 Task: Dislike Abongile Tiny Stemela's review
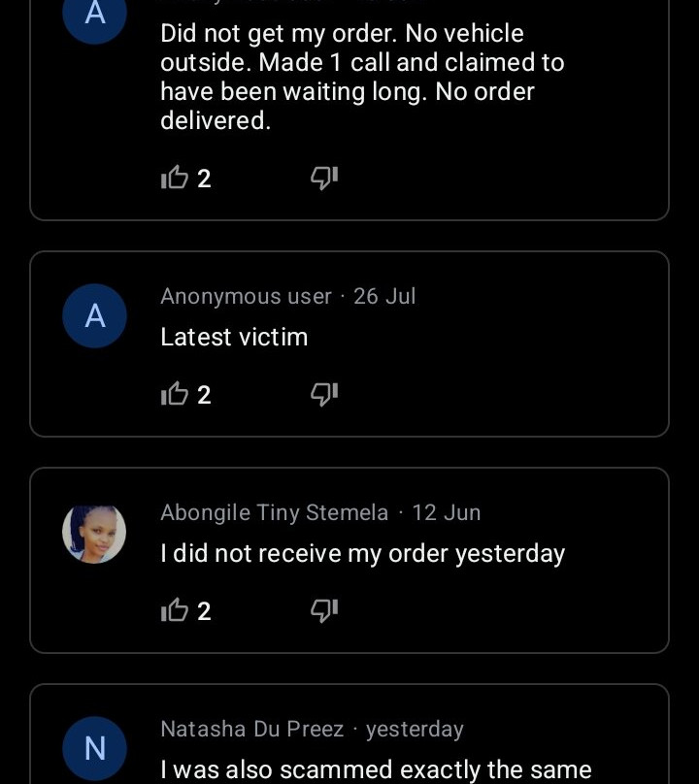(323, 610)
